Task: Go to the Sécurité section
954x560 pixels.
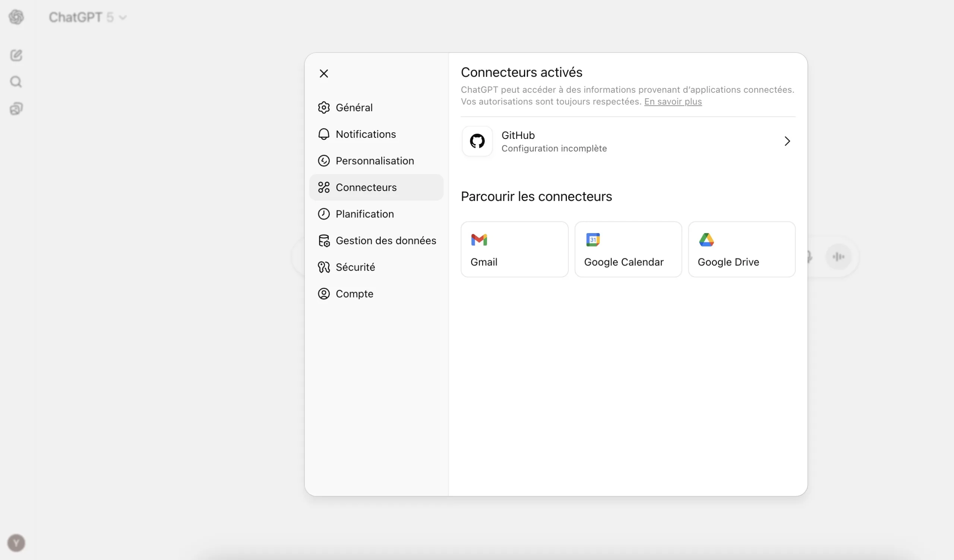Action: coord(356,267)
